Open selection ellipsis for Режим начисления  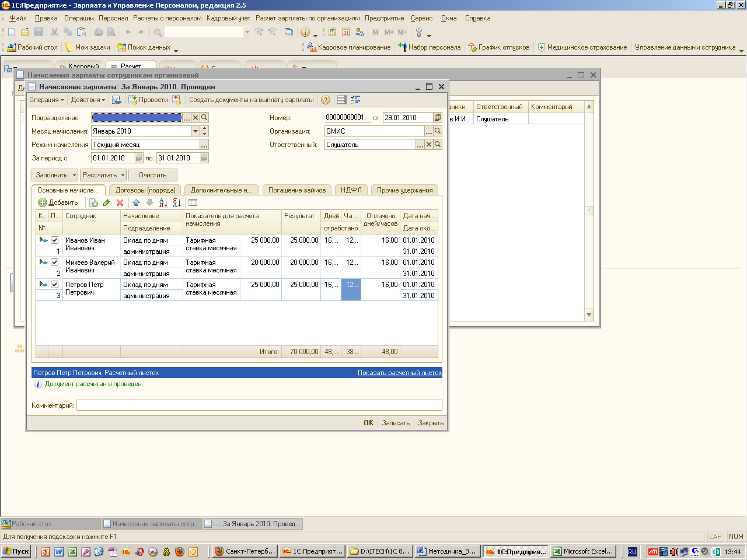[x=204, y=145]
